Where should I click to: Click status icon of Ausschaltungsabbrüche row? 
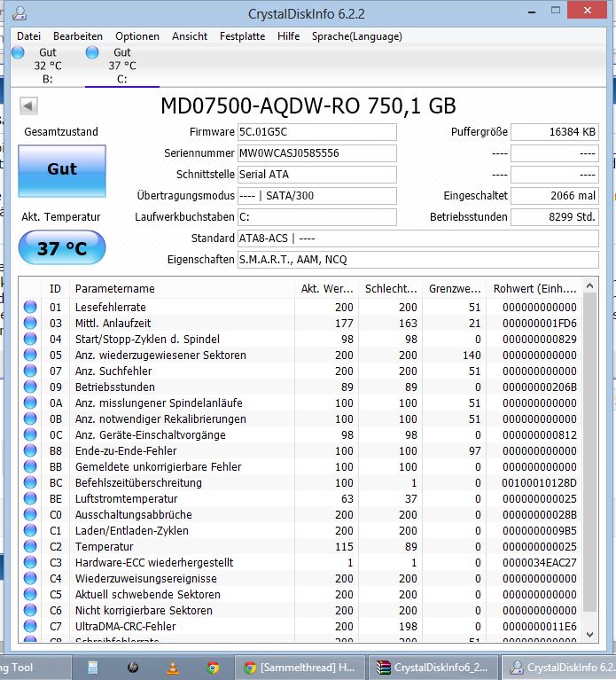30,514
